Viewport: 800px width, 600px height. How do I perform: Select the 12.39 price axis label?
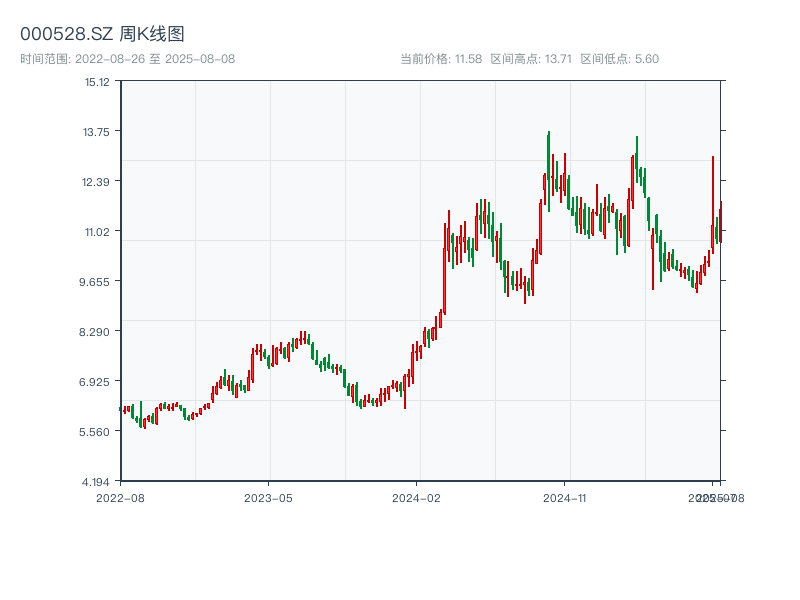click(97, 182)
